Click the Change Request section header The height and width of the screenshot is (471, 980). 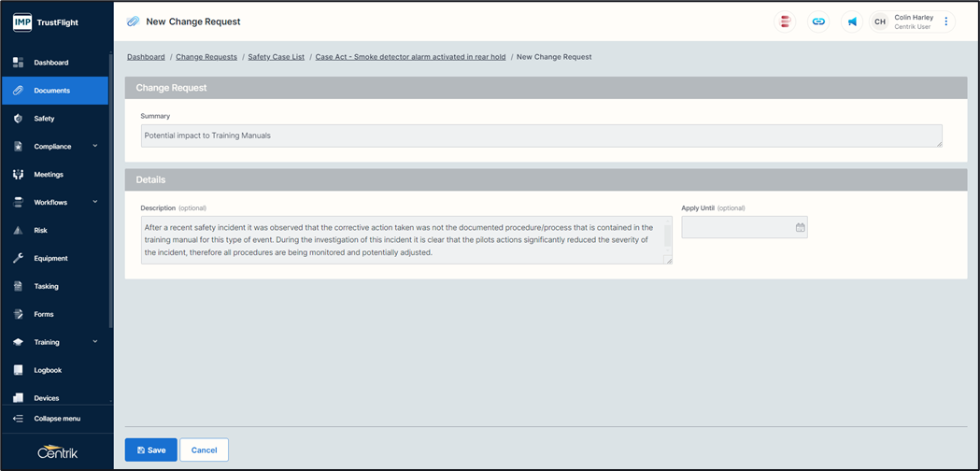click(x=547, y=88)
